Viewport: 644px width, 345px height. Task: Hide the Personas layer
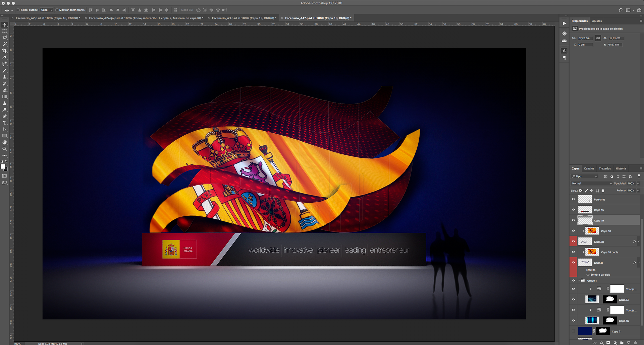[x=573, y=199]
